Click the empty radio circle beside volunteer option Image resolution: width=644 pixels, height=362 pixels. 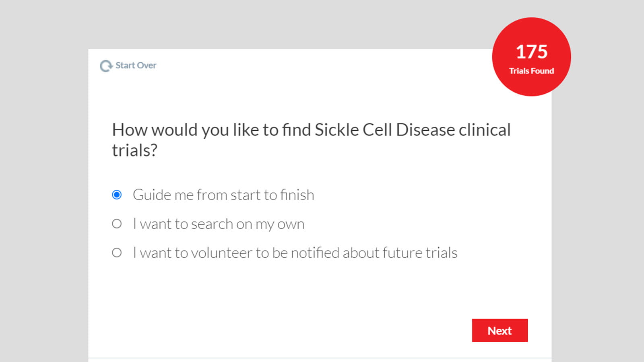[117, 253]
